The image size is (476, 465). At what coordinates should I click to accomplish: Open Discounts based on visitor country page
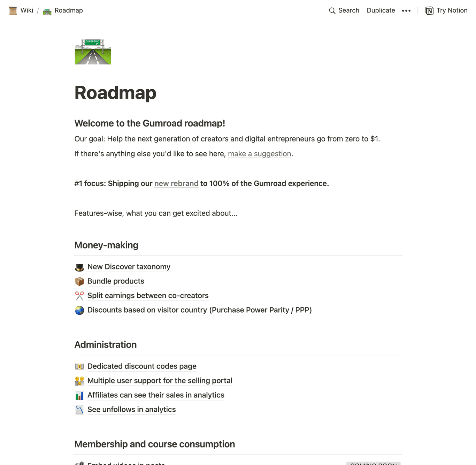[x=199, y=310]
